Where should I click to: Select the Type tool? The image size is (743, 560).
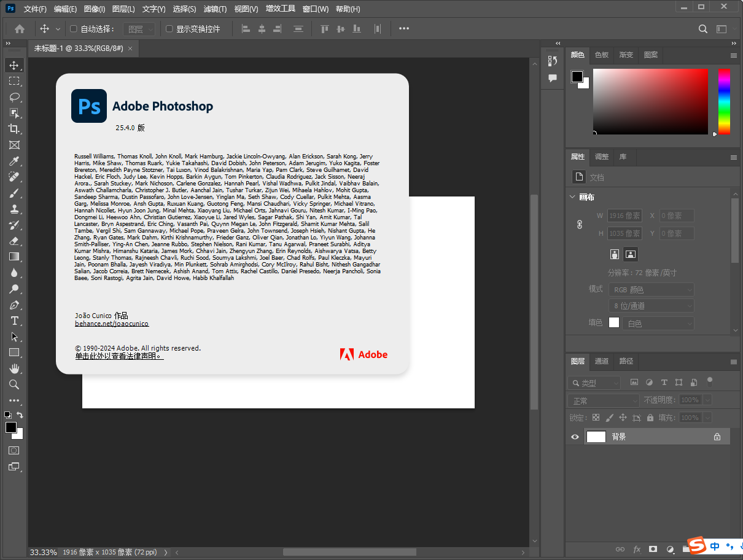(15, 320)
